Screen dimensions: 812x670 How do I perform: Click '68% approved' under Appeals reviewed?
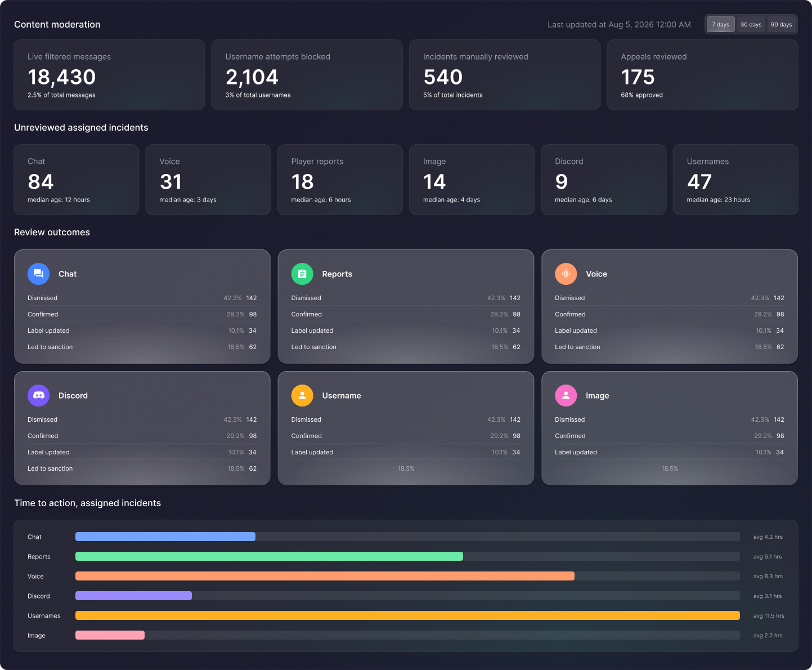click(x=641, y=95)
